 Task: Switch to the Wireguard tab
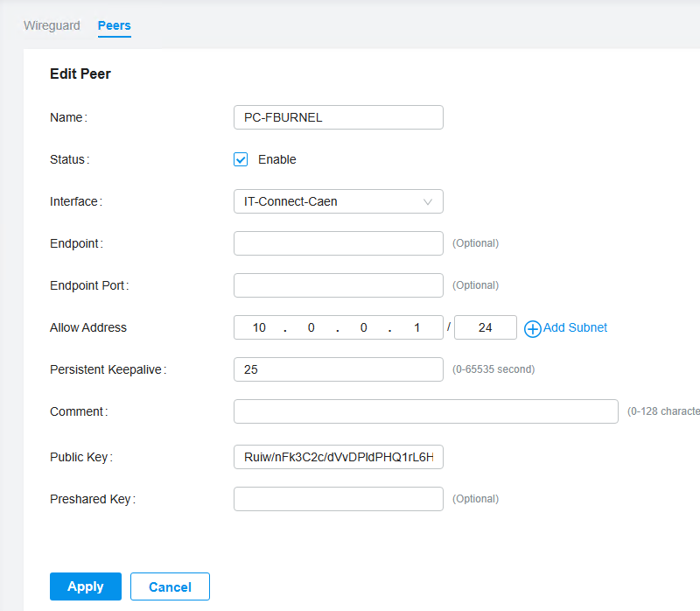[52, 25]
